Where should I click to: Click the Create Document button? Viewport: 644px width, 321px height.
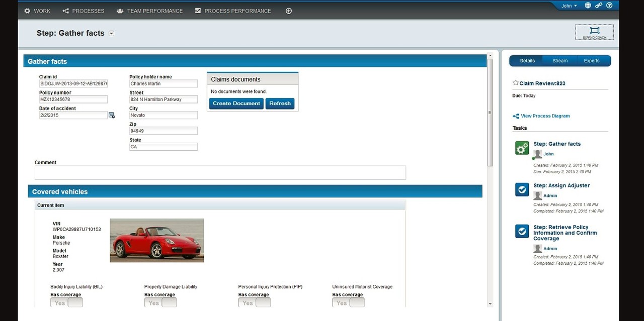[x=236, y=103]
